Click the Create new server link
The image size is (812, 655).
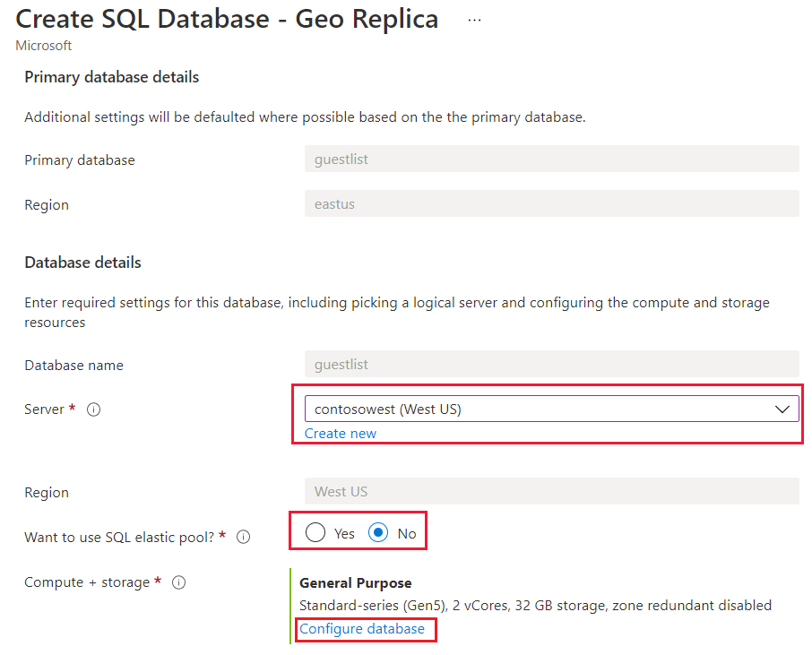click(341, 434)
